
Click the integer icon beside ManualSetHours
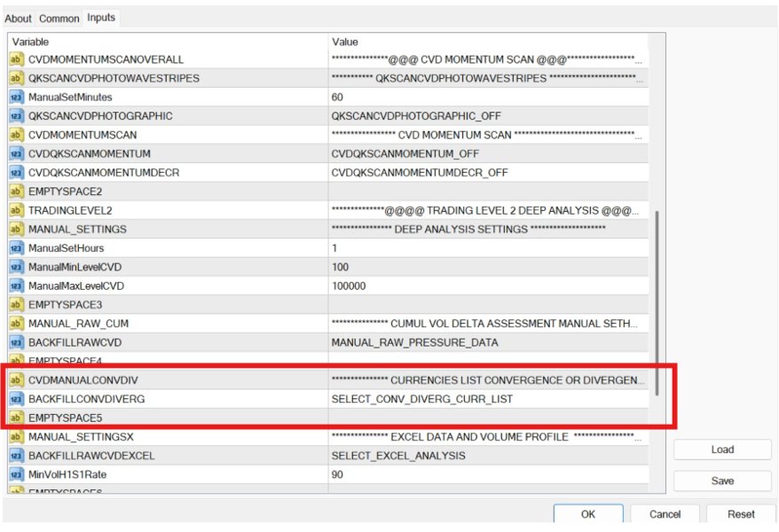16,248
